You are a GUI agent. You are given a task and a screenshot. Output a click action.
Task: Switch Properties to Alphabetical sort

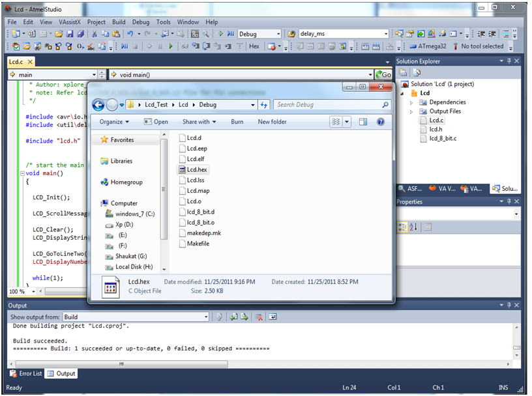[413, 227]
